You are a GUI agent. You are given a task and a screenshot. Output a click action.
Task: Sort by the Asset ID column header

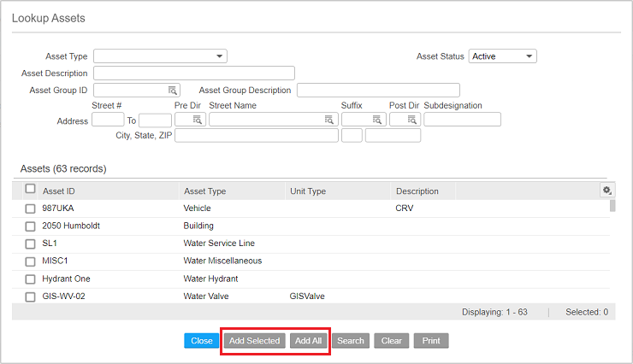point(59,191)
